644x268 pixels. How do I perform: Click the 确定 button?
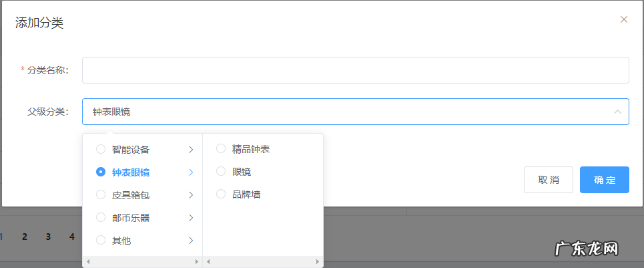[x=604, y=180]
